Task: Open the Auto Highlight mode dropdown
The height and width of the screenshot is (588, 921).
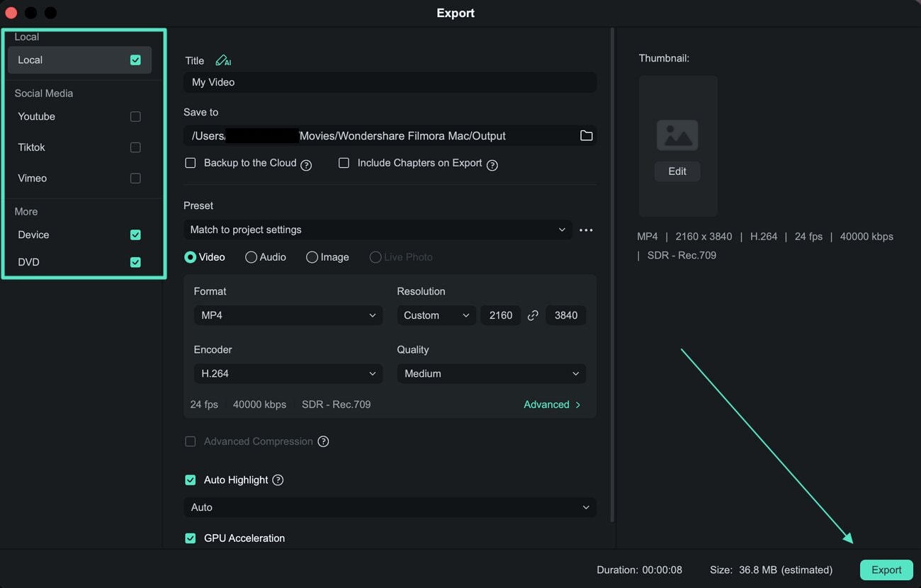Action: (x=390, y=507)
